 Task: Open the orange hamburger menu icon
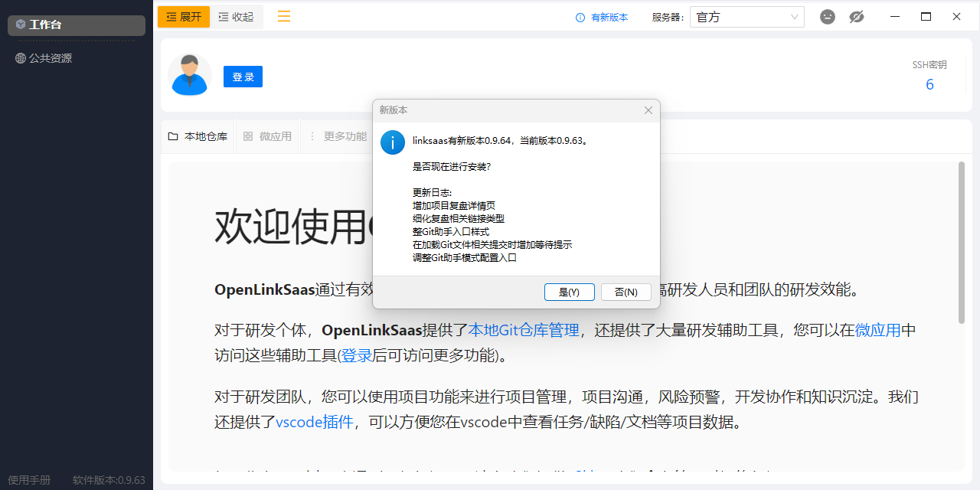click(284, 16)
